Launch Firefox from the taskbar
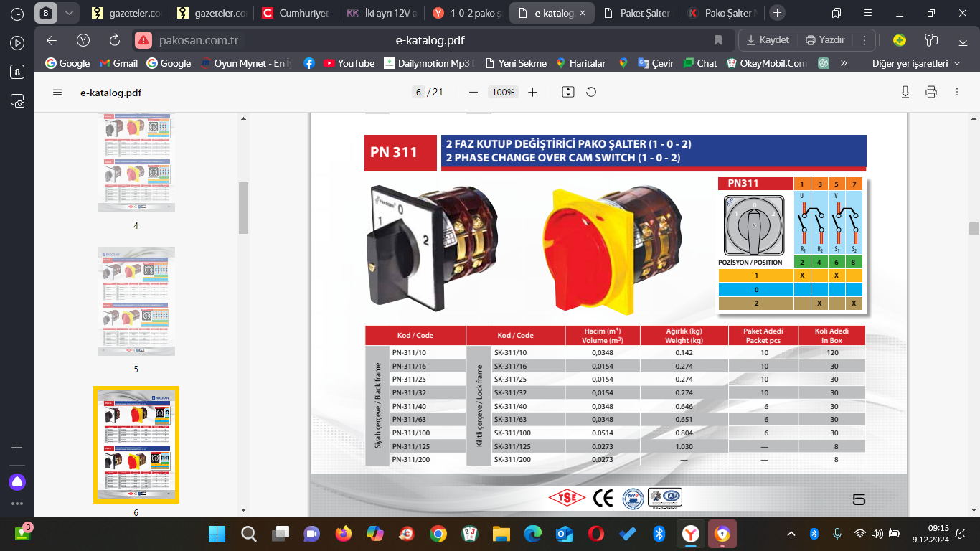Screen dimensions: 980x551 click(x=343, y=534)
